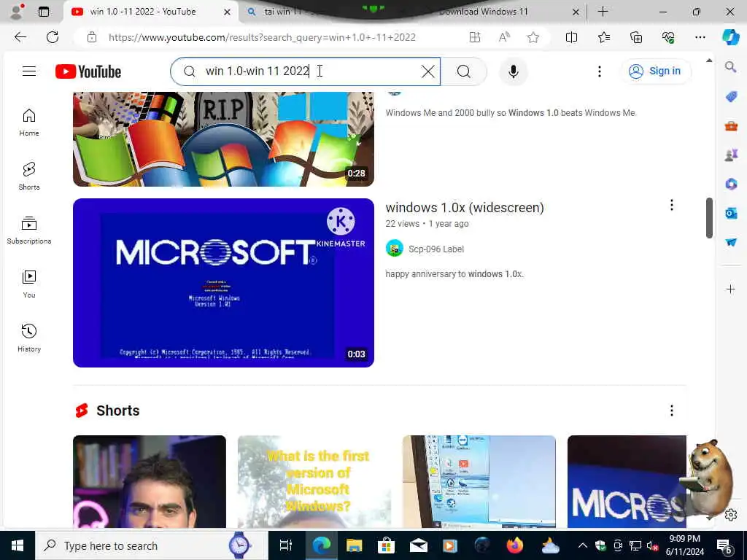Run the search with the magnifier button
747x560 pixels.
[x=463, y=71]
